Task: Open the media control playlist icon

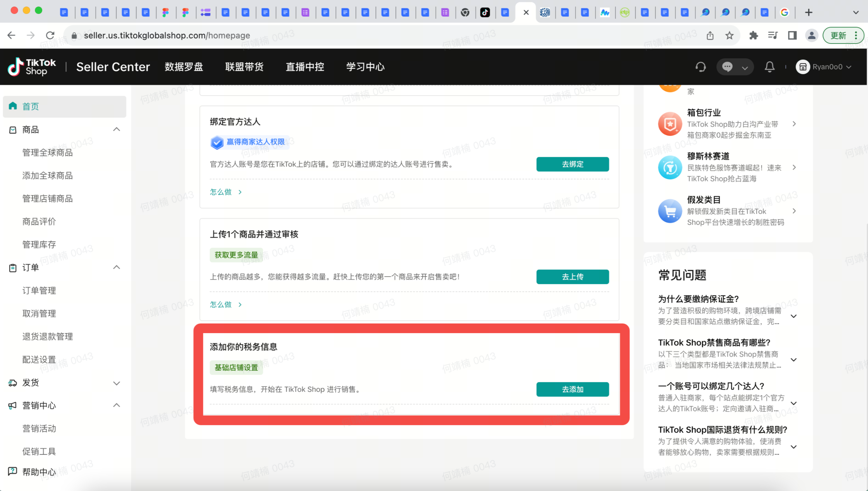Action: pos(773,35)
